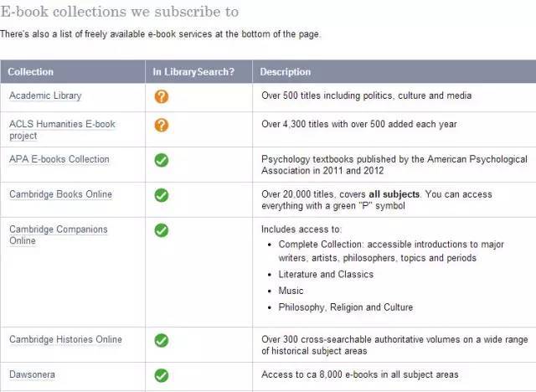Click the orange question icon for Academic Library
This screenshot has height=392, width=536.
point(162,96)
